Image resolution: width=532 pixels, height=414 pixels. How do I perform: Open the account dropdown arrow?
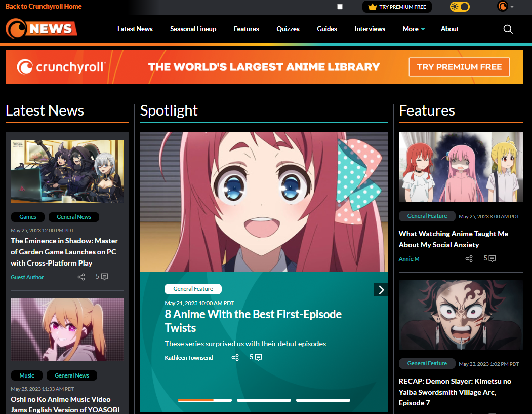512,7
